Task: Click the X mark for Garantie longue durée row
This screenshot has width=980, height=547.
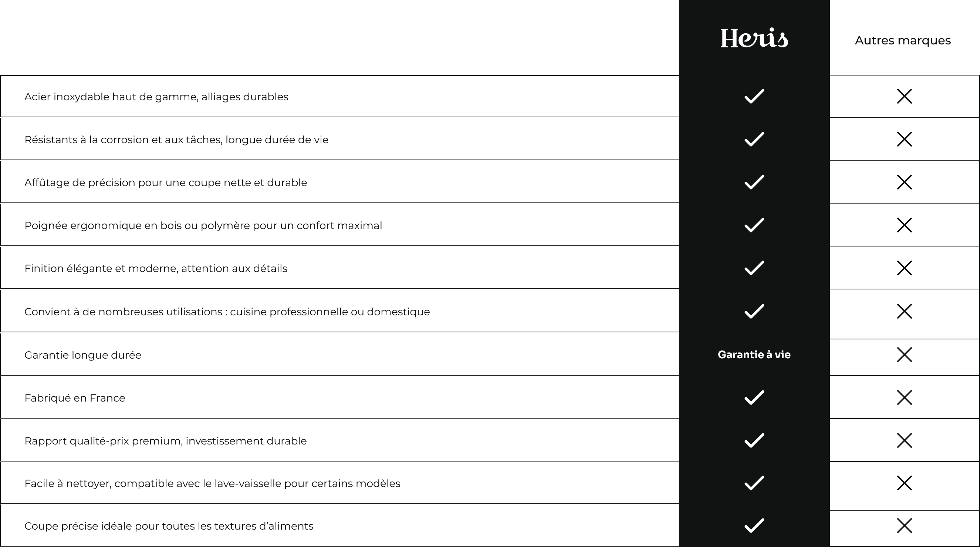Action: pyautogui.click(x=904, y=355)
